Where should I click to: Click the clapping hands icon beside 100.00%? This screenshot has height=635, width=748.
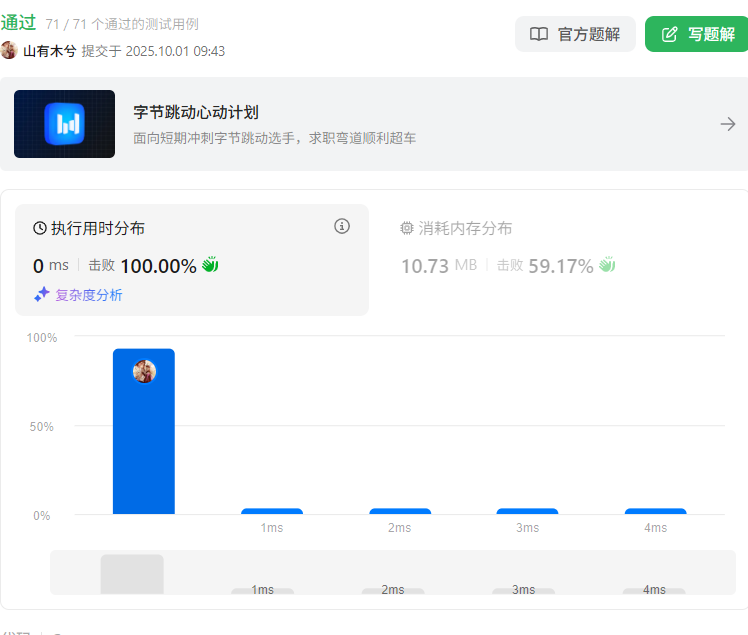click(x=210, y=264)
